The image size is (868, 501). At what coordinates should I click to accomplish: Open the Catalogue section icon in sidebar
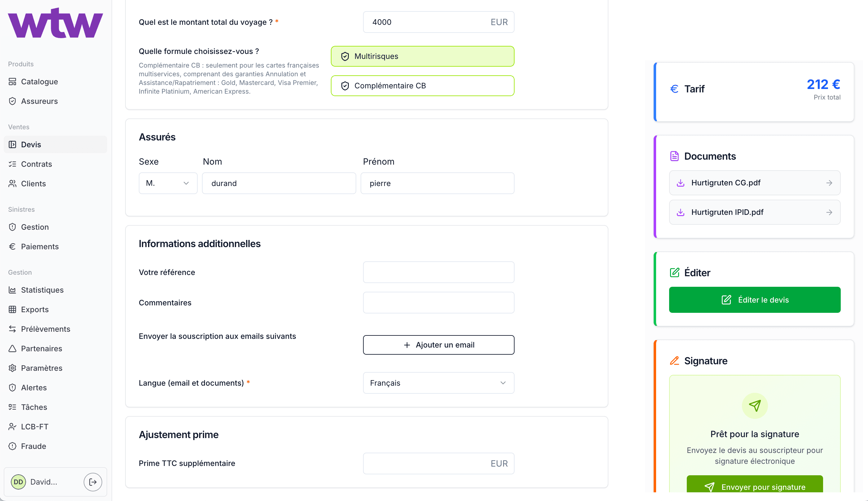click(x=12, y=82)
